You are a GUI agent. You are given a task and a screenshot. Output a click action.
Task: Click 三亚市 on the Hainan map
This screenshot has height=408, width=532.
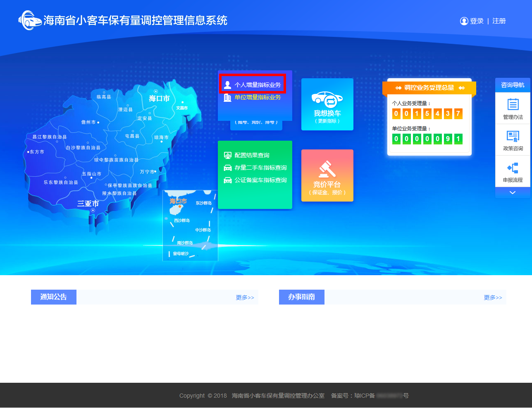pyautogui.click(x=88, y=204)
